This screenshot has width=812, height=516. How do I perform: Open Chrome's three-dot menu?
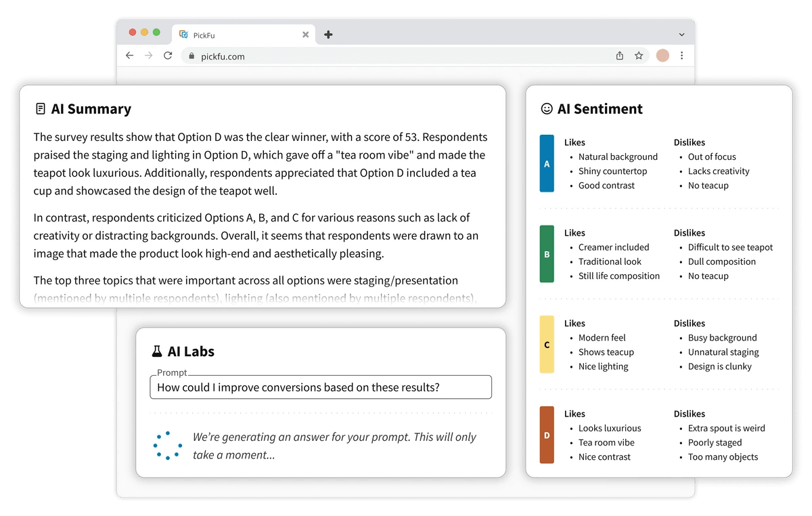point(681,56)
